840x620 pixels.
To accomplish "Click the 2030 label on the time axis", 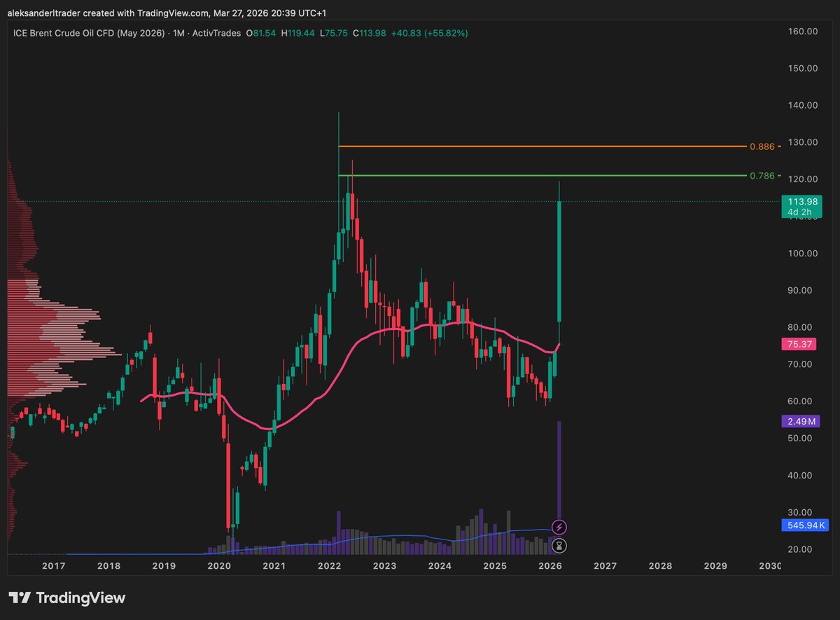I will (x=770, y=565).
